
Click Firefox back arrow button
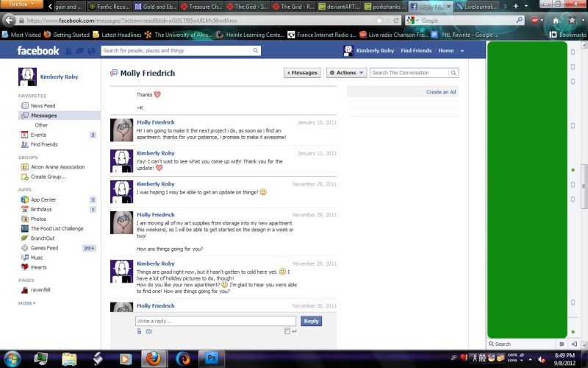click(9, 21)
